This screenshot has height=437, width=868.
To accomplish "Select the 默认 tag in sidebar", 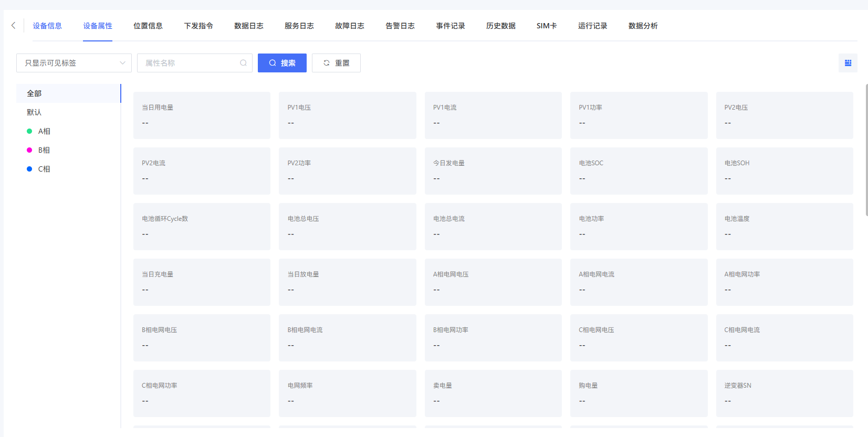I will [34, 112].
